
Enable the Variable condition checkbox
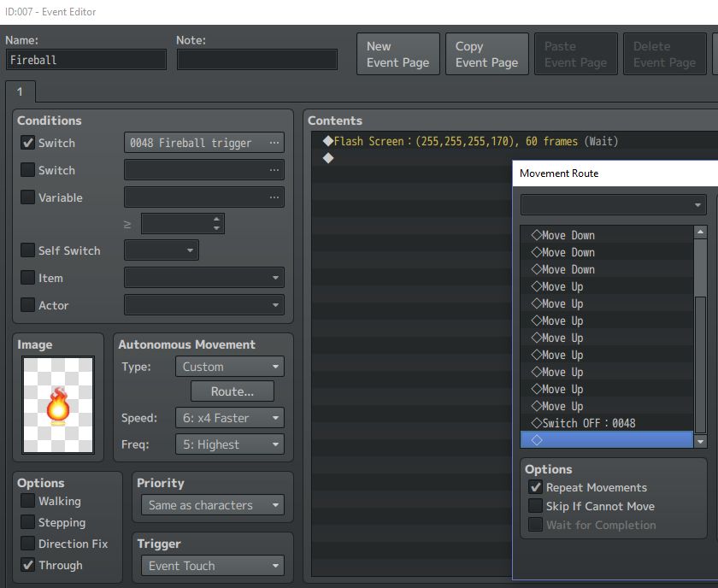click(28, 197)
